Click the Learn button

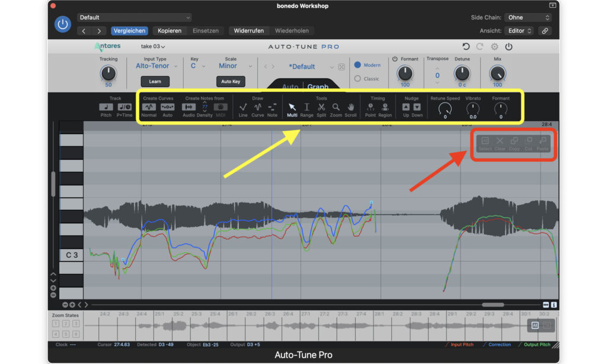pos(155,81)
